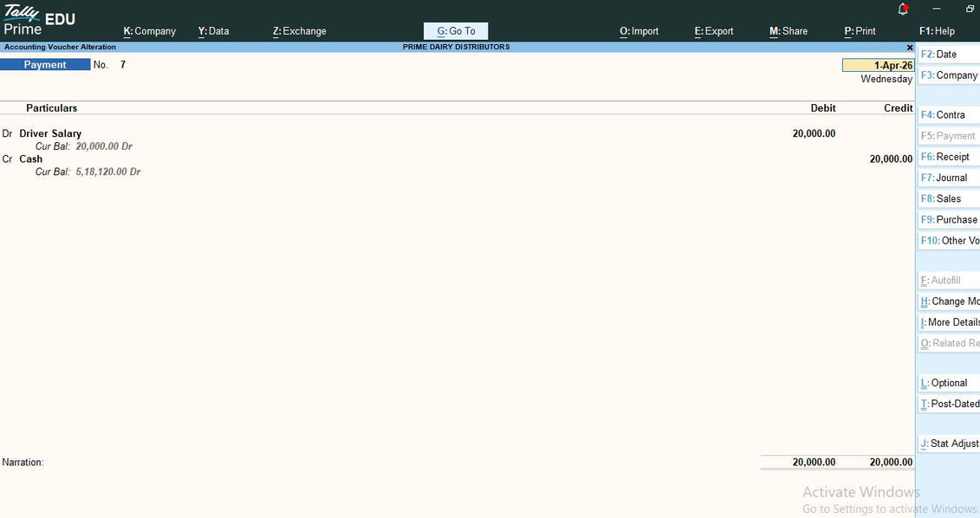Open the K: Company menu
Image resolution: width=980 pixels, height=518 pixels.
click(x=149, y=31)
